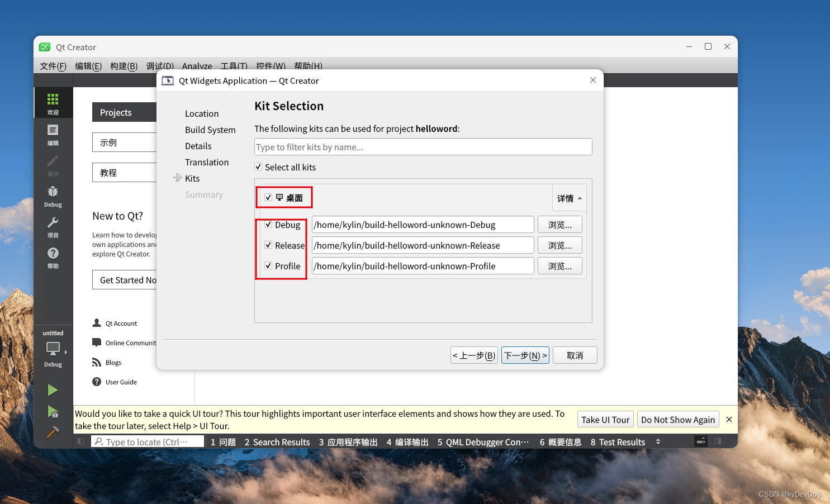Browse for the Release build directory

(559, 245)
